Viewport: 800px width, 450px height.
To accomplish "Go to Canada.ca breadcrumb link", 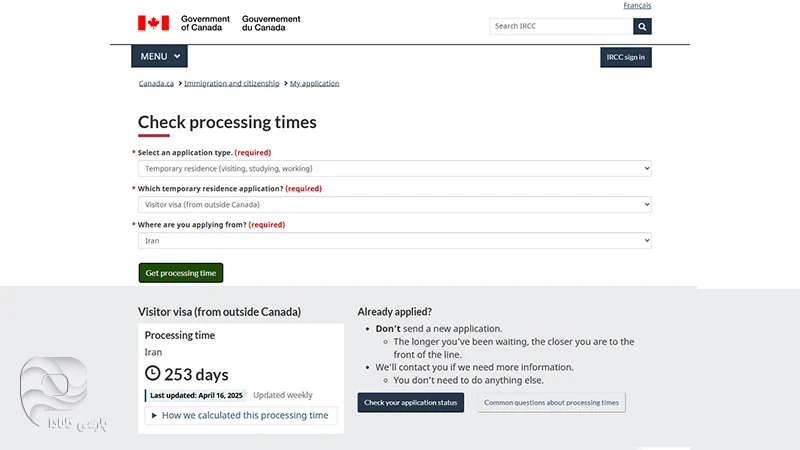I will point(156,84).
